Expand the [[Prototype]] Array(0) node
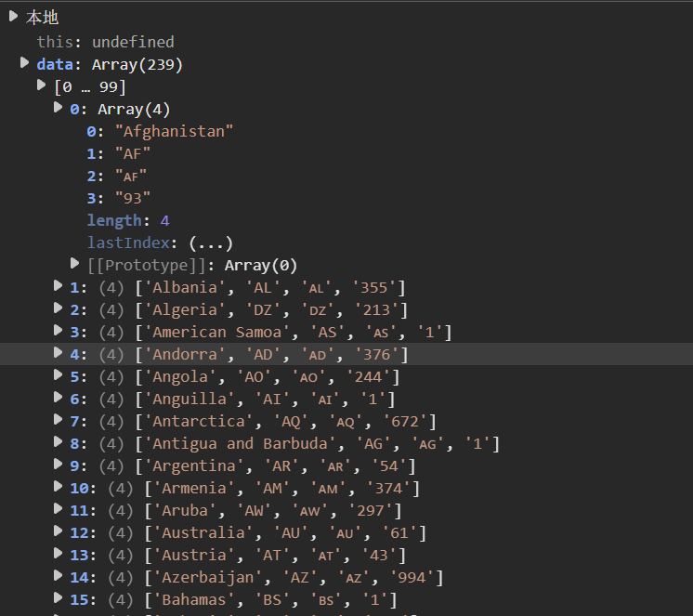 click(75, 265)
